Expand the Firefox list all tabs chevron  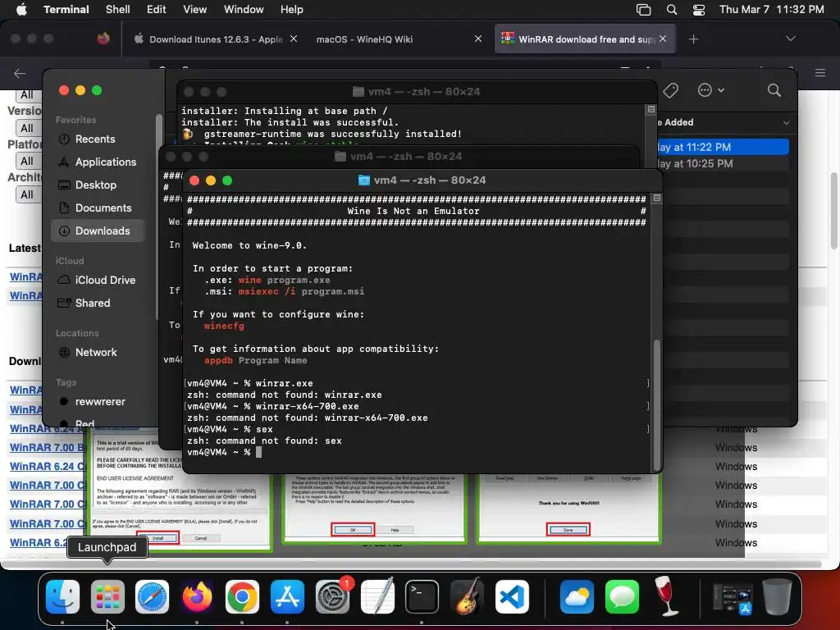pyautogui.click(x=790, y=39)
